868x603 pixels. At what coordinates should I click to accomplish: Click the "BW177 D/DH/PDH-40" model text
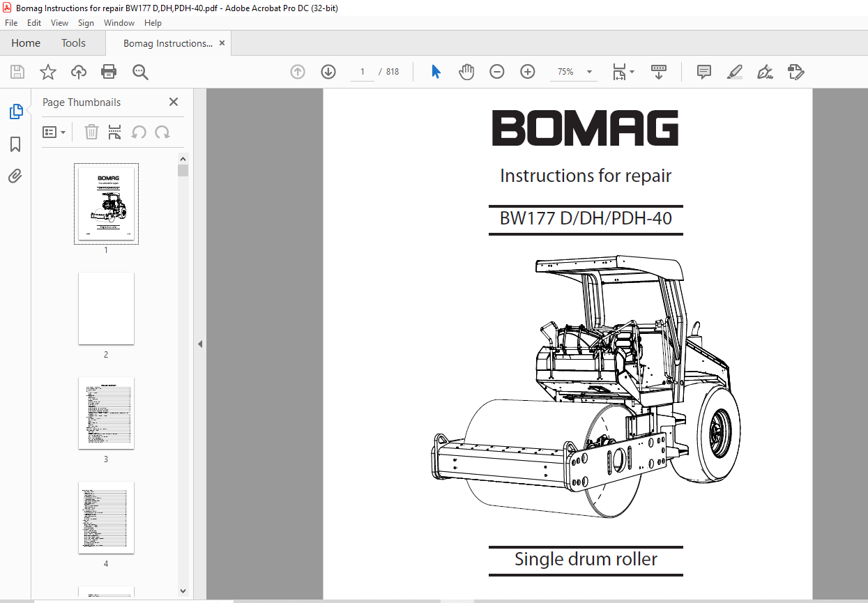(586, 219)
